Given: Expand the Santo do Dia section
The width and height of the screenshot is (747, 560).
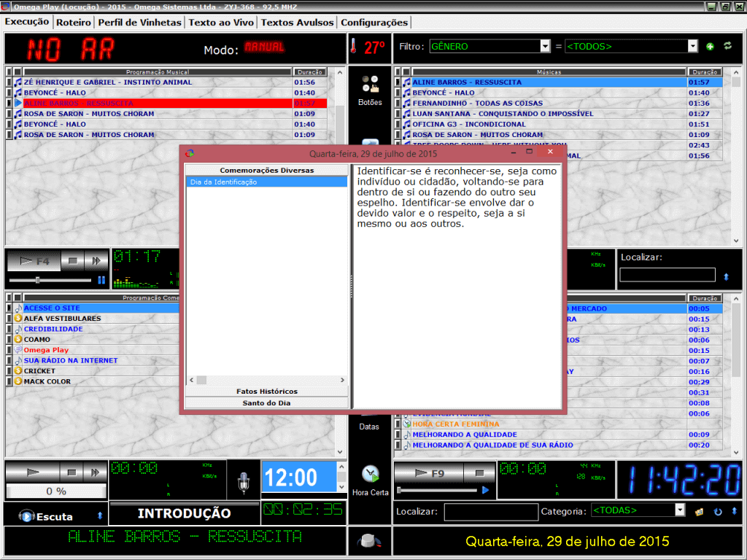Looking at the screenshot, I should pyautogui.click(x=267, y=402).
